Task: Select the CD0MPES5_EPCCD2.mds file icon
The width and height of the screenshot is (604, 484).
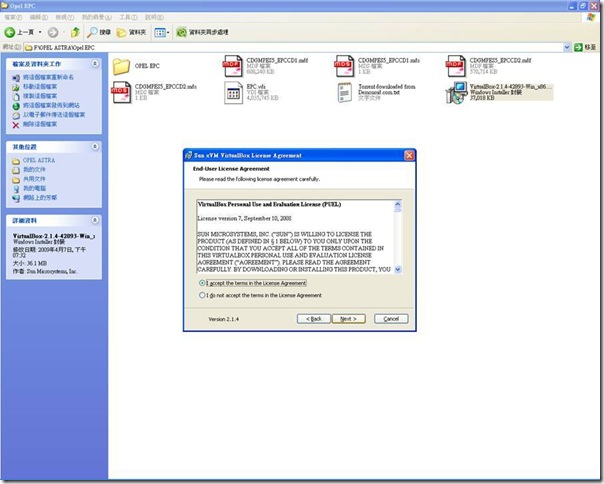Action: pos(121,92)
